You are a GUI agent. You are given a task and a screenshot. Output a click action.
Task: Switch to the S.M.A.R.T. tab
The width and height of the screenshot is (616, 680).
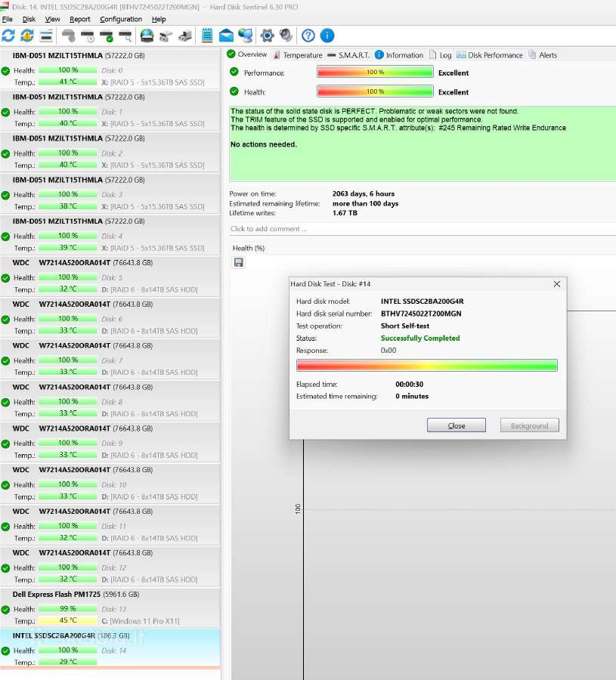click(x=348, y=55)
